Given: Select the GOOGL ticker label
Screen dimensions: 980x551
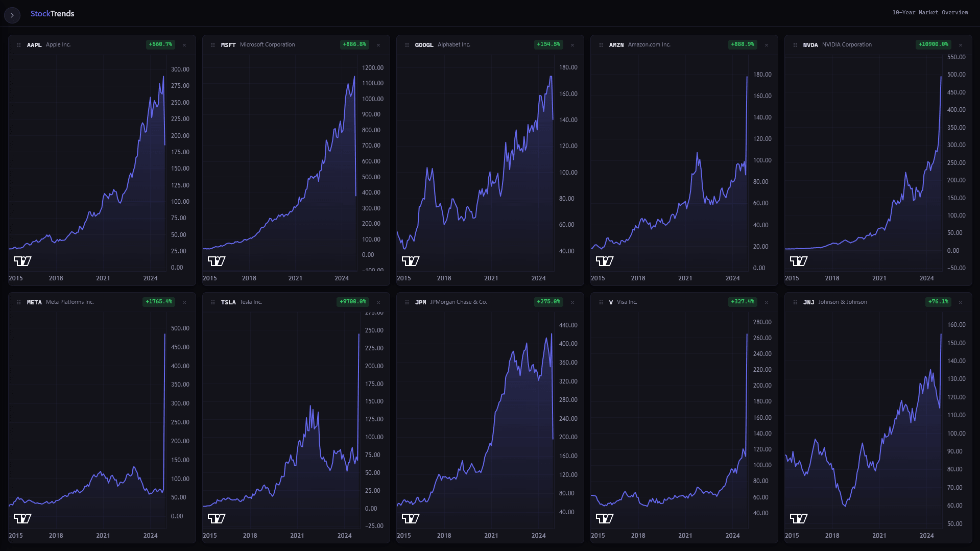Looking at the screenshot, I should pos(424,45).
